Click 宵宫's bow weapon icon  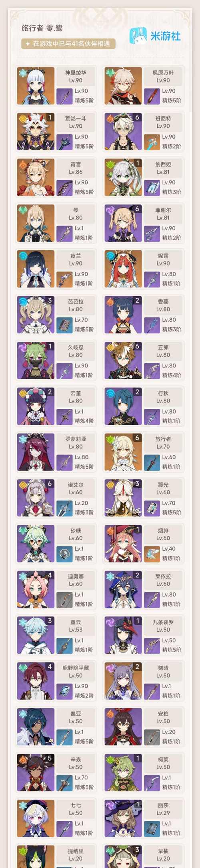point(64,188)
